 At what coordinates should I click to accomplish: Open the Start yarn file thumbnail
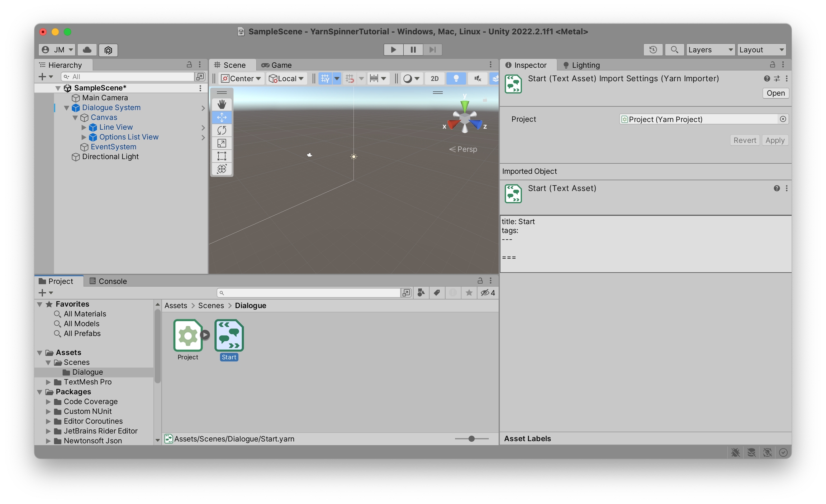[229, 336]
